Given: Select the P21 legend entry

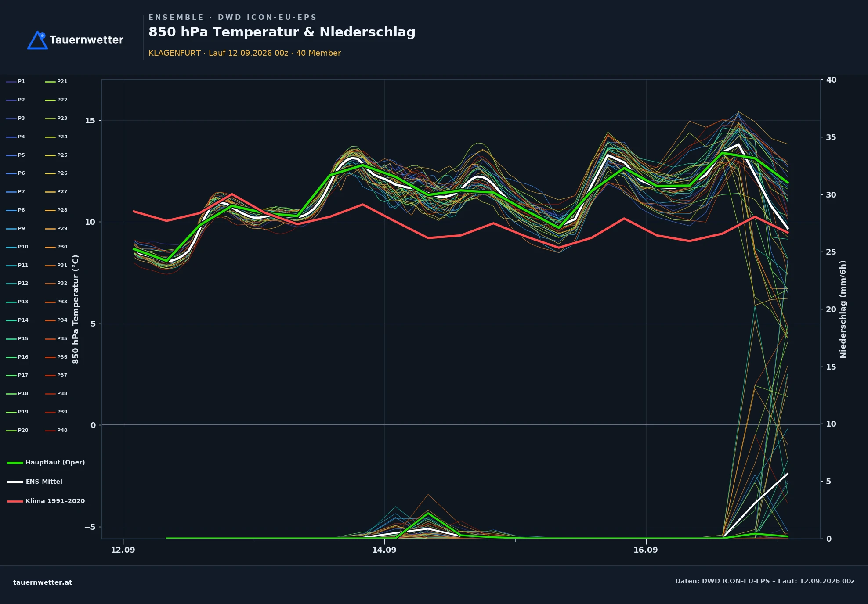Looking at the screenshot, I should click(56, 82).
